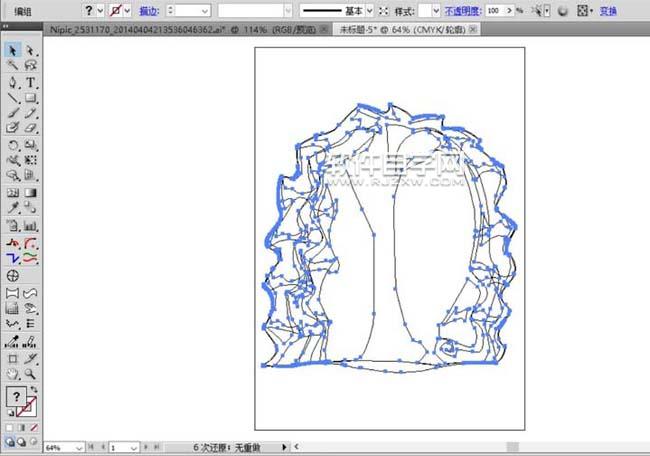Select the Selection (black arrow) tool
Viewport: 650px width, 456px height.
pos(12,51)
